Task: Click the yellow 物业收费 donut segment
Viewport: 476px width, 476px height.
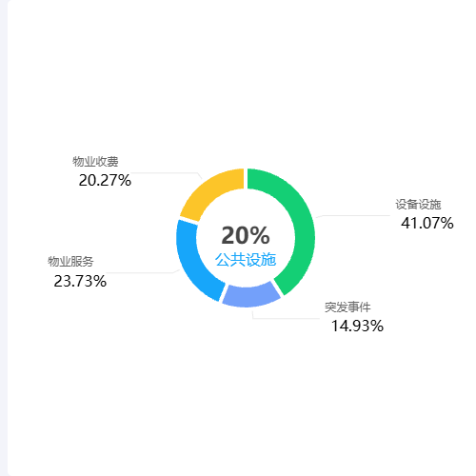Action: (208, 192)
